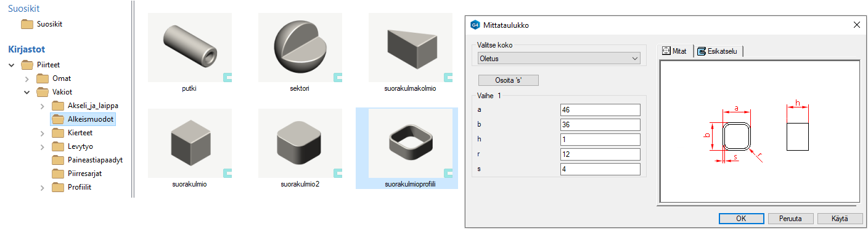The image size is (868, 231).
Task: Open the putki shape thumbnail
Action: tap(190, 48)
